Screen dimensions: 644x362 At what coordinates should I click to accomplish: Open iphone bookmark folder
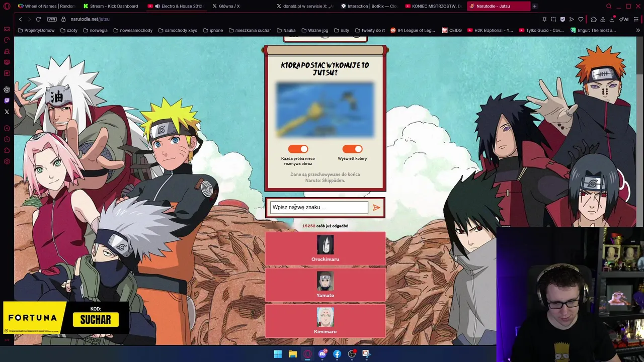tap(213, 30)
